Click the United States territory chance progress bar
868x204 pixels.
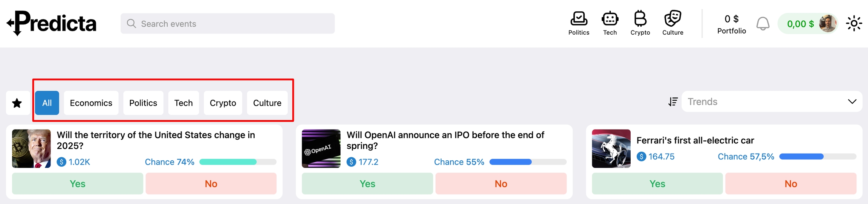point(238,162)
